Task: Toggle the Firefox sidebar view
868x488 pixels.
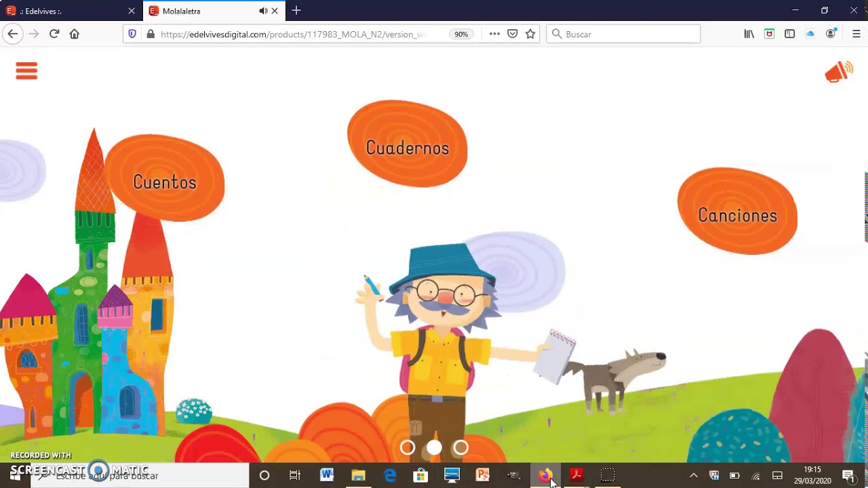Action: click(790, 34)
